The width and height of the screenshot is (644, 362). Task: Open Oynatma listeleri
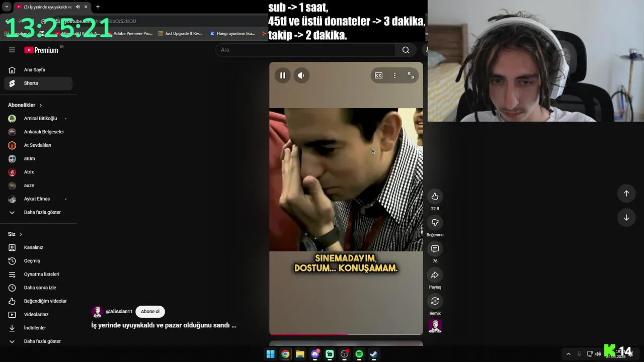pyautogui.click(x=38, y=275)
